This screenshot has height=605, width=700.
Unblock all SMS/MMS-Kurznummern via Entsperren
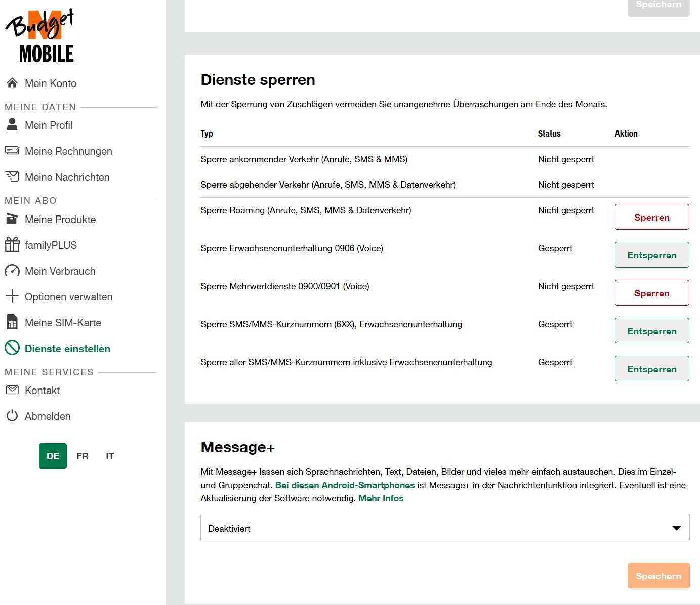[651, 369]
